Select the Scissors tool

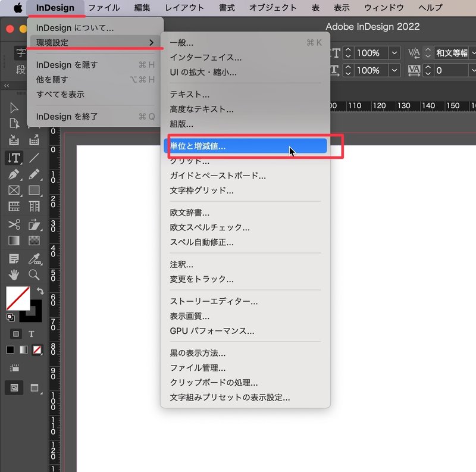point(14,225)
